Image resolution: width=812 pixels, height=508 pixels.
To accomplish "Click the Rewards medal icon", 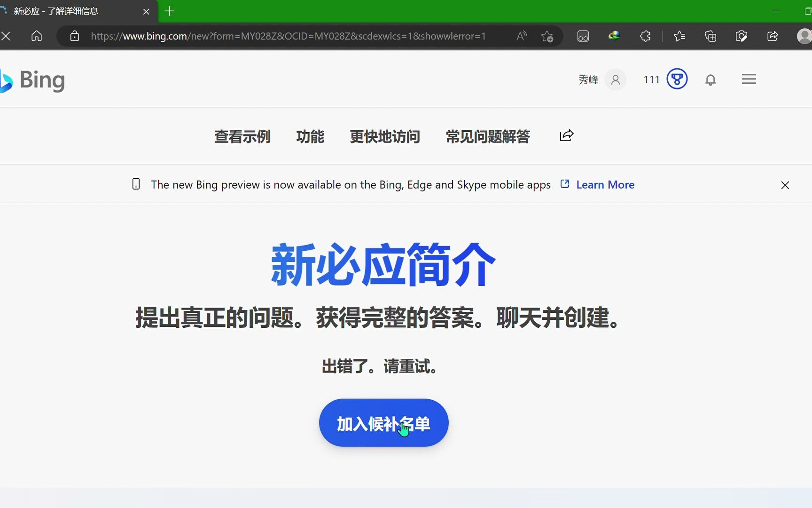I will (677, 79).
